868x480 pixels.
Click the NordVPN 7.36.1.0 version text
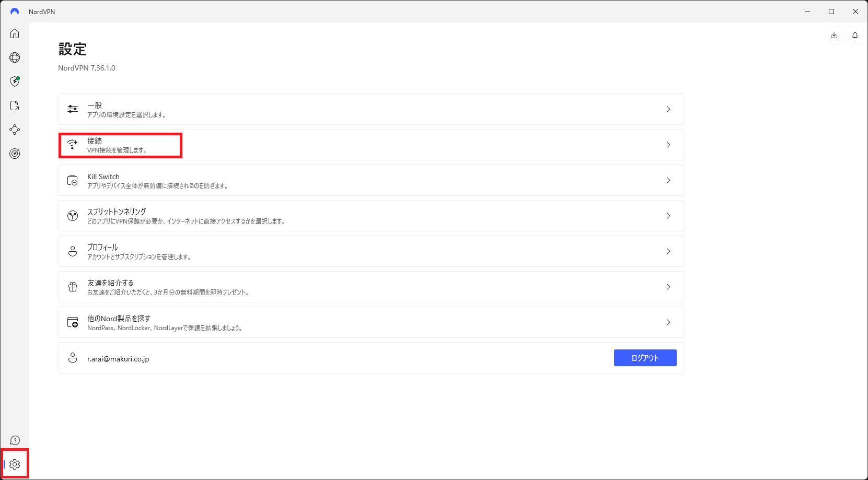coord(87,68)
